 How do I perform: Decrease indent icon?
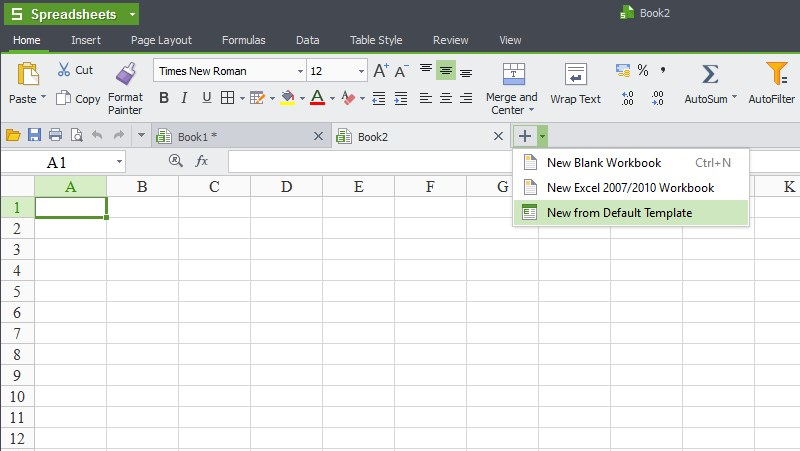coord(379,98)
